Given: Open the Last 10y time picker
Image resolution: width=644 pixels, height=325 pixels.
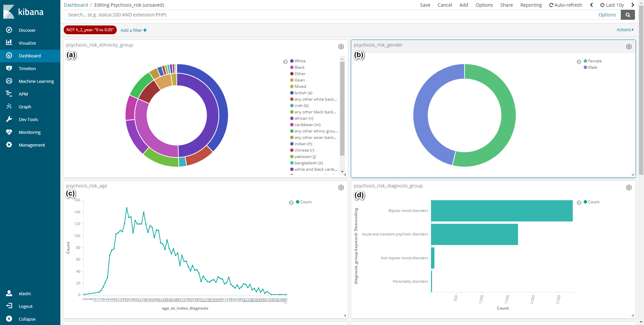Looking at the screenshot, I should click(x=612, y=5).
